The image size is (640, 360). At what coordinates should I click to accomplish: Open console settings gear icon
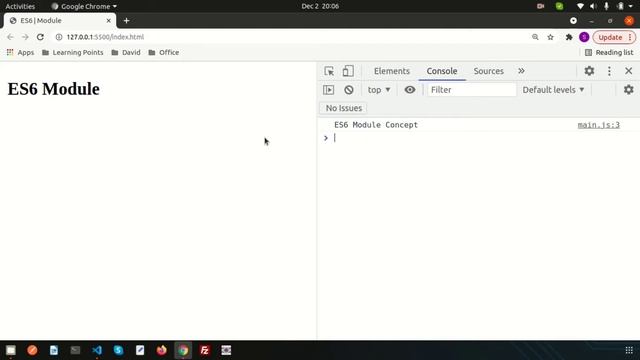click(x=629, y=90)
